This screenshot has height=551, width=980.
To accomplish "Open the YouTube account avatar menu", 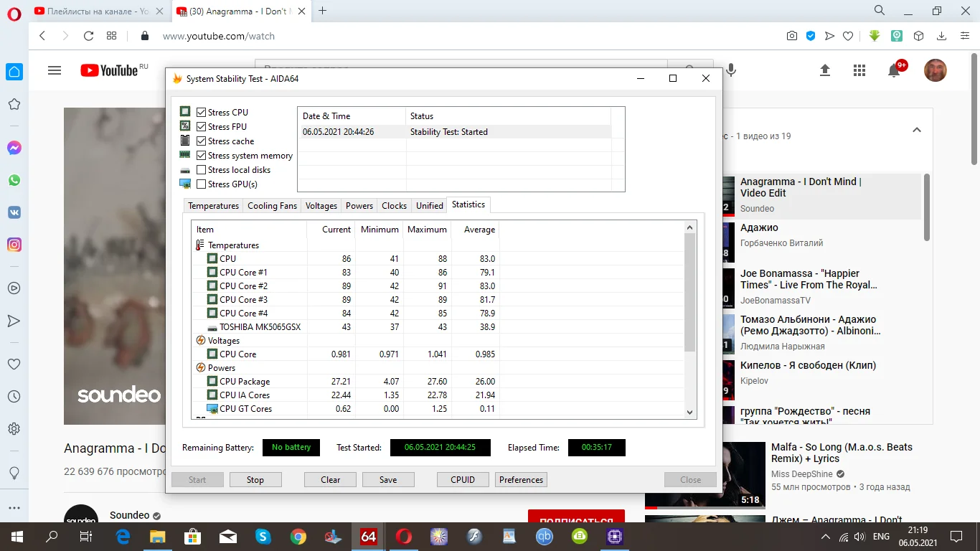I will [936, 70].
